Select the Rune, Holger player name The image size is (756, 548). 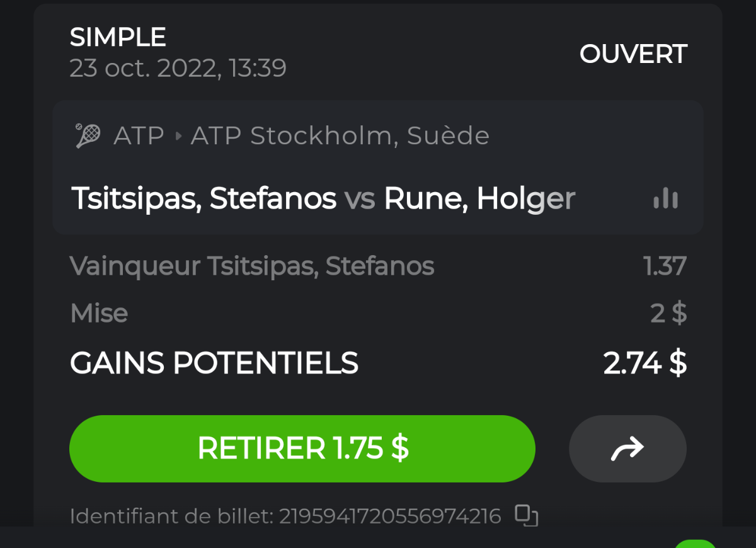(x=479, y=199)
